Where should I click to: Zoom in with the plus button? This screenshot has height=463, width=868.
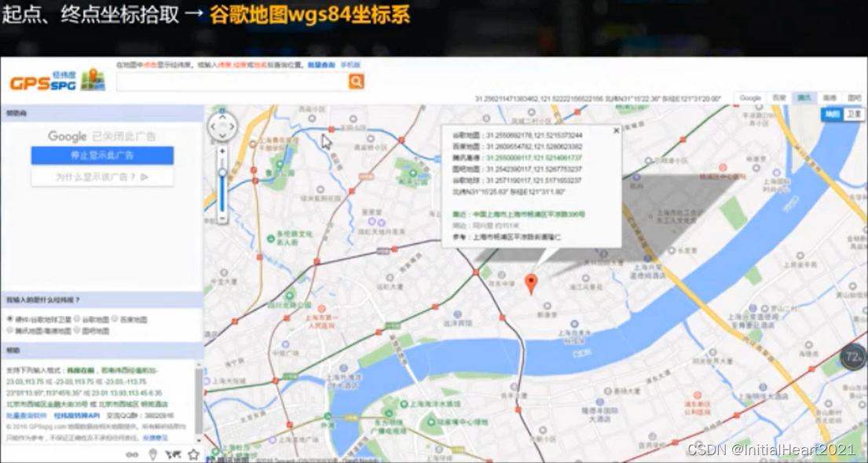[222, 151]
